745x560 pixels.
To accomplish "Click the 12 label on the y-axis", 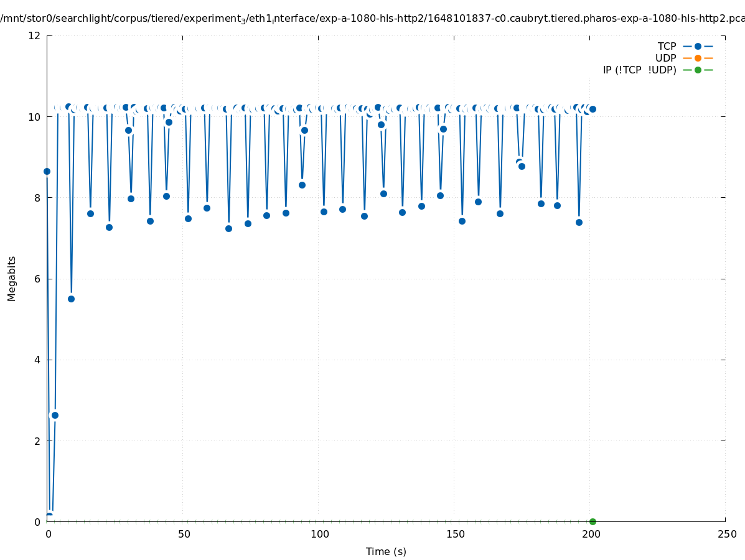I will click(x=35, y=35).
